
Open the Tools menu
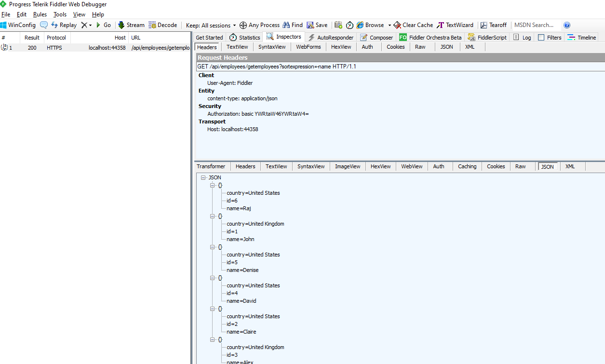[x=60, y=14]
